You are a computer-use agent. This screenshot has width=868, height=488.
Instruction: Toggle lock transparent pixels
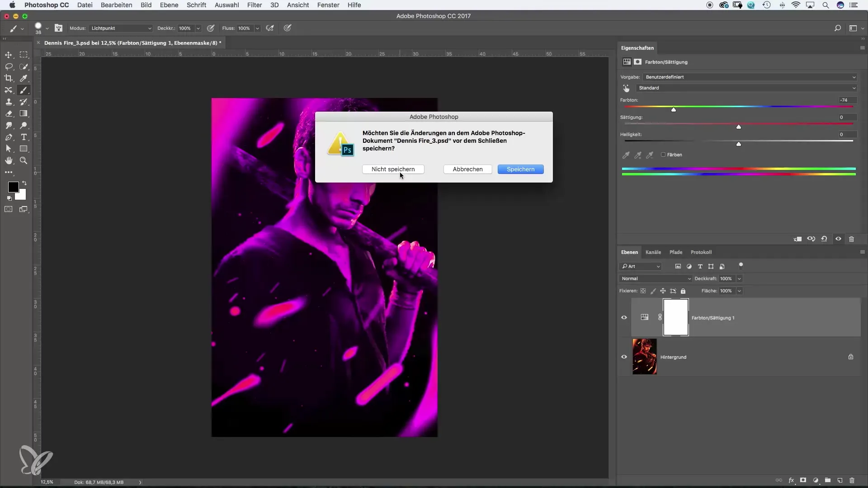[643, 291]
